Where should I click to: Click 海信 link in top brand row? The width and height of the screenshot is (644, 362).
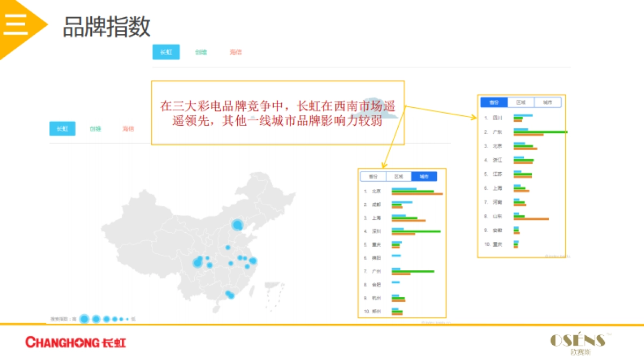coord(236,52)
